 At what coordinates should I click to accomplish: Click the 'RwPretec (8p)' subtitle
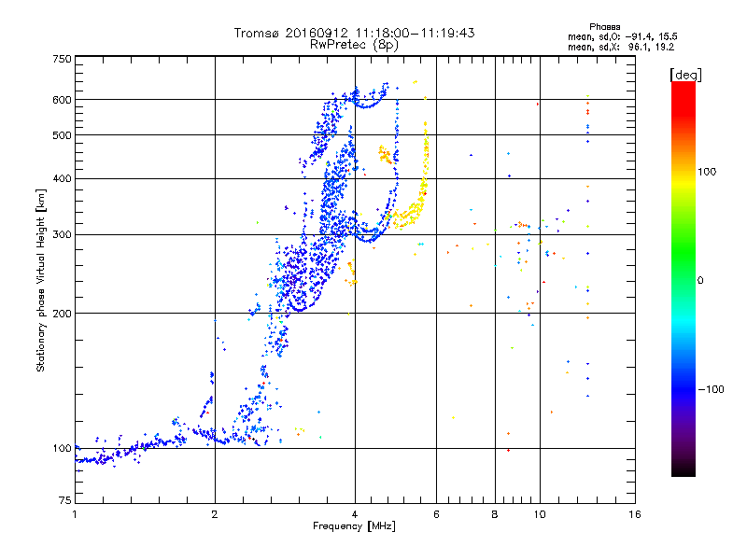(x=354, y=45)
